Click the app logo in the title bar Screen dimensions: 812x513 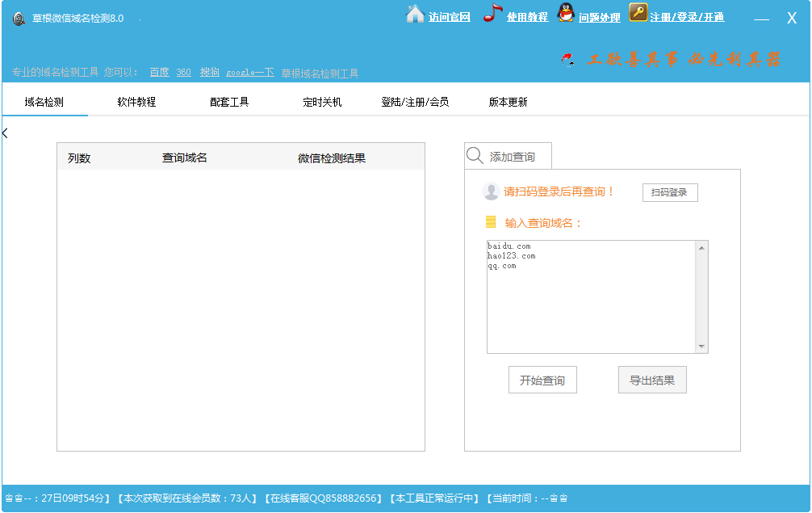[17, 17]
